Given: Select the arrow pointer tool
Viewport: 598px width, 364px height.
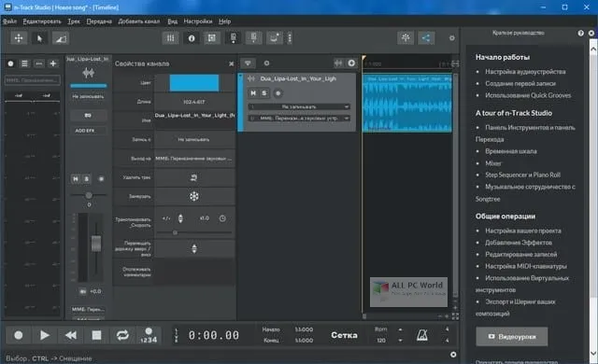Looking at the screenshot, I should click(x=39, y=38).
